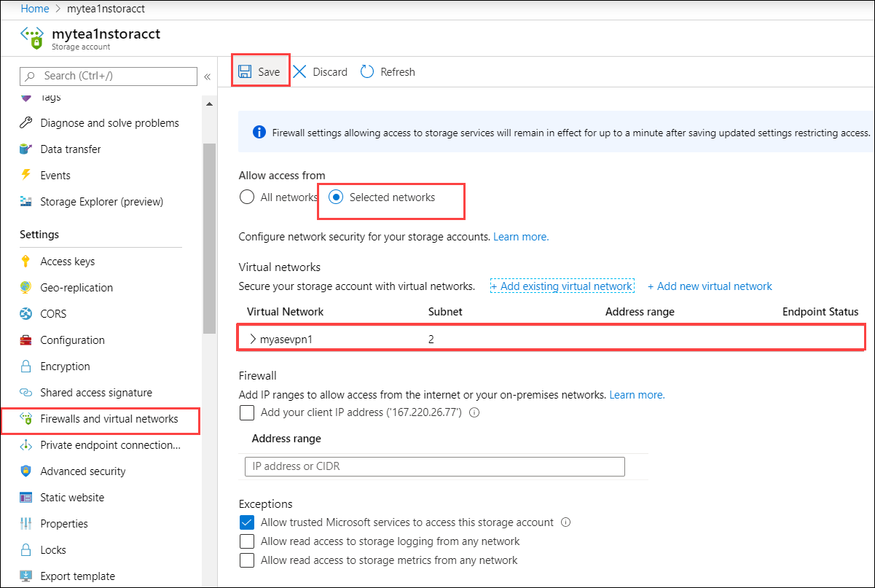Click the Data transfer icon

tap(26, 149)
